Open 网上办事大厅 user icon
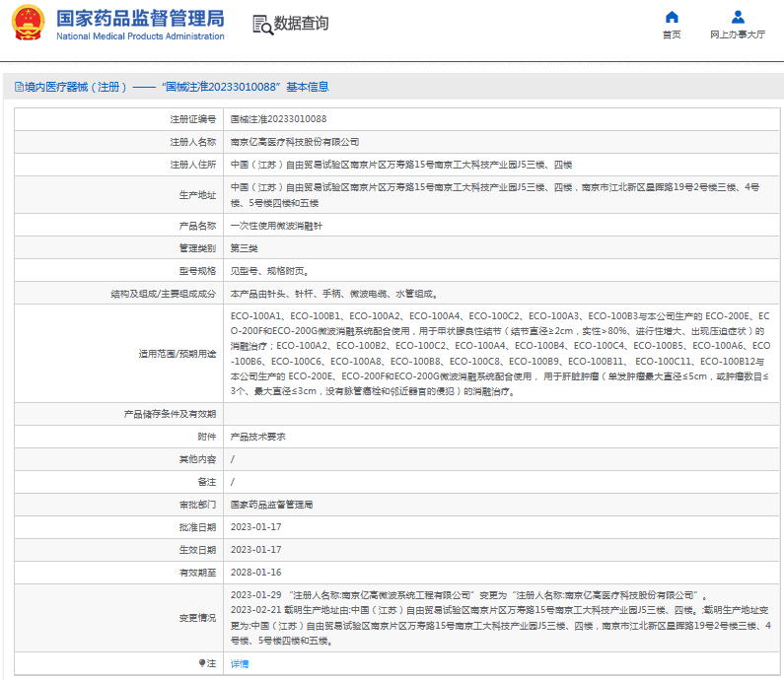 pyautogui.click(x=738, y=18)
